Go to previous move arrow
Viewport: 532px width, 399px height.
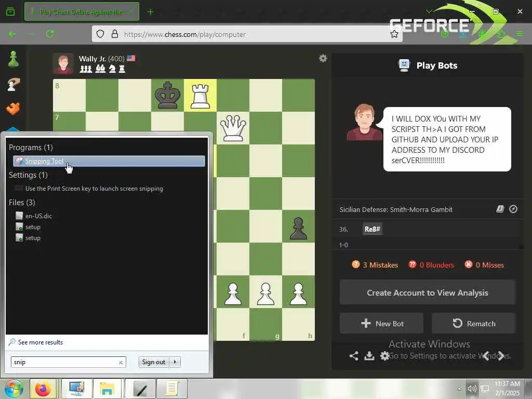tap(486, 355)
